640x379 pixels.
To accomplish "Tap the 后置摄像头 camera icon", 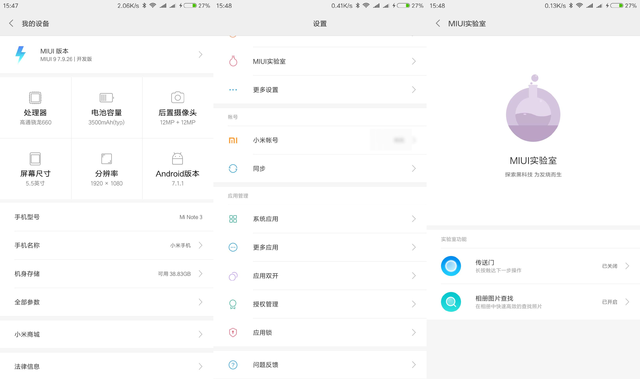I will pyautogui.click(x=178, y=97).
